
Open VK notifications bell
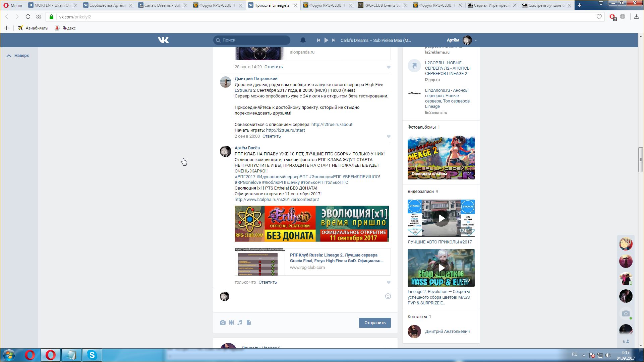[303, 40]
